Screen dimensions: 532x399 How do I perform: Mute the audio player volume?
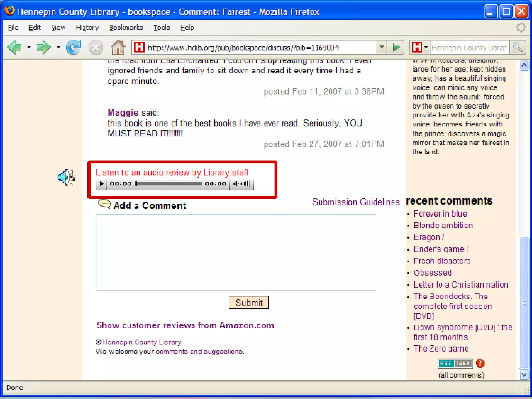[x=235, y=184]
